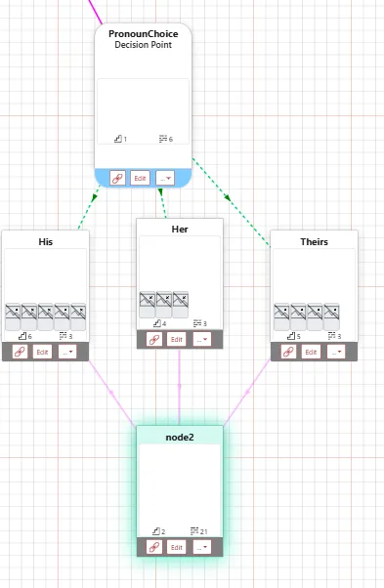The height and width of the screenshot is (588, 384).
Task: Click the items counter icon on Theirs node
Action: coord(332,336)
